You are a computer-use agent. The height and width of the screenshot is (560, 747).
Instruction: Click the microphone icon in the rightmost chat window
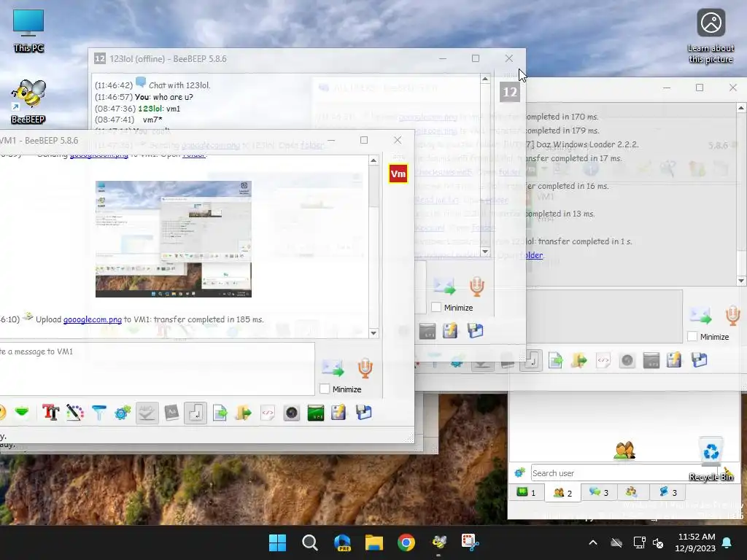(x=732, y=316)
